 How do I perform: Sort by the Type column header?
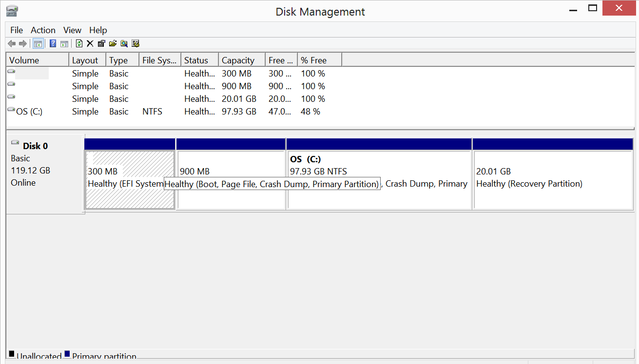click(x=122, y=60)
